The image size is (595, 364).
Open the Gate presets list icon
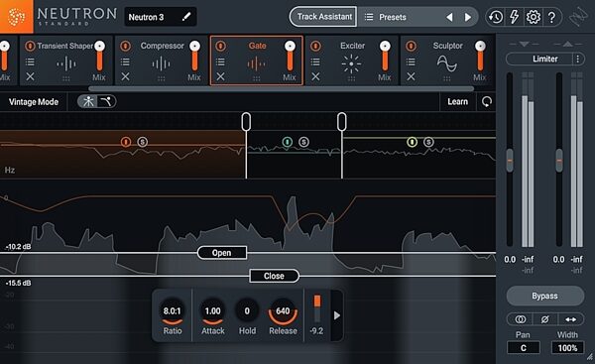pyautogui.click(x=220, y=61)
